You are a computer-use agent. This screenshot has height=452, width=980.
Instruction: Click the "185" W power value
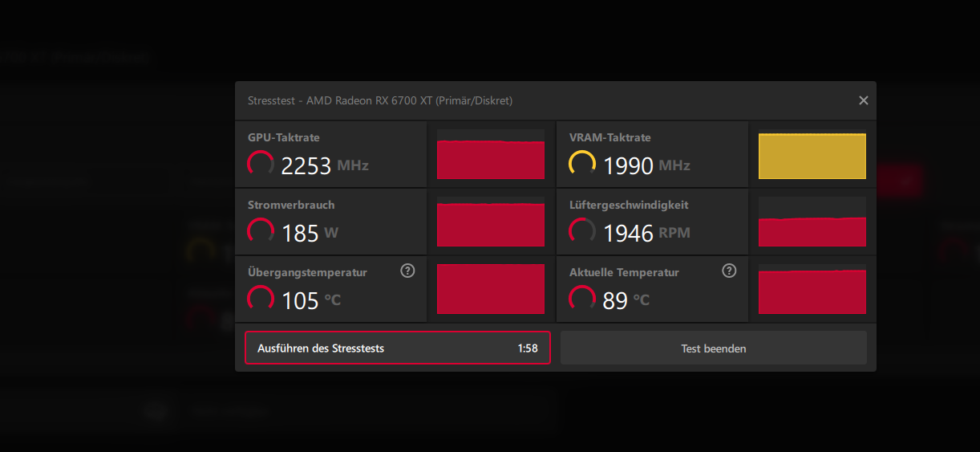click(x=301, y=234)
